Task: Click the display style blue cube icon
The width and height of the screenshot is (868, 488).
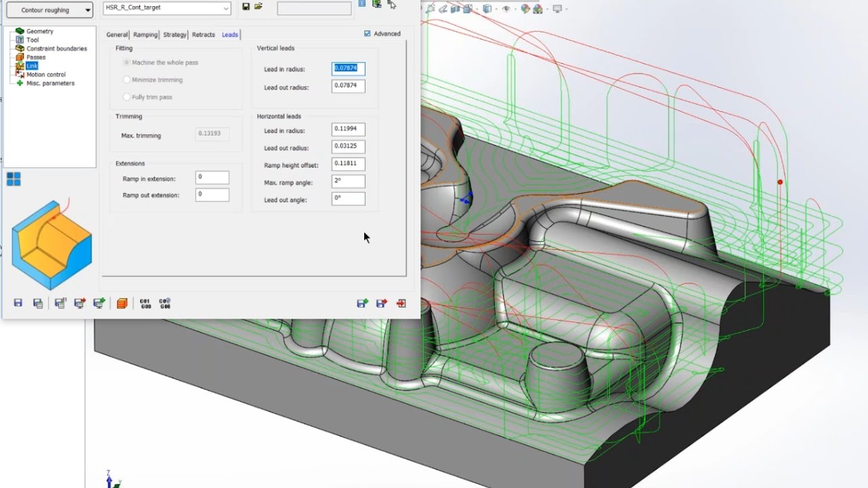Action: coord(488,9)
